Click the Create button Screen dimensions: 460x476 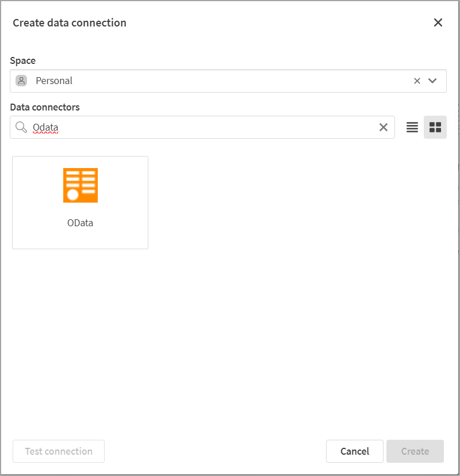pos(415,451)
